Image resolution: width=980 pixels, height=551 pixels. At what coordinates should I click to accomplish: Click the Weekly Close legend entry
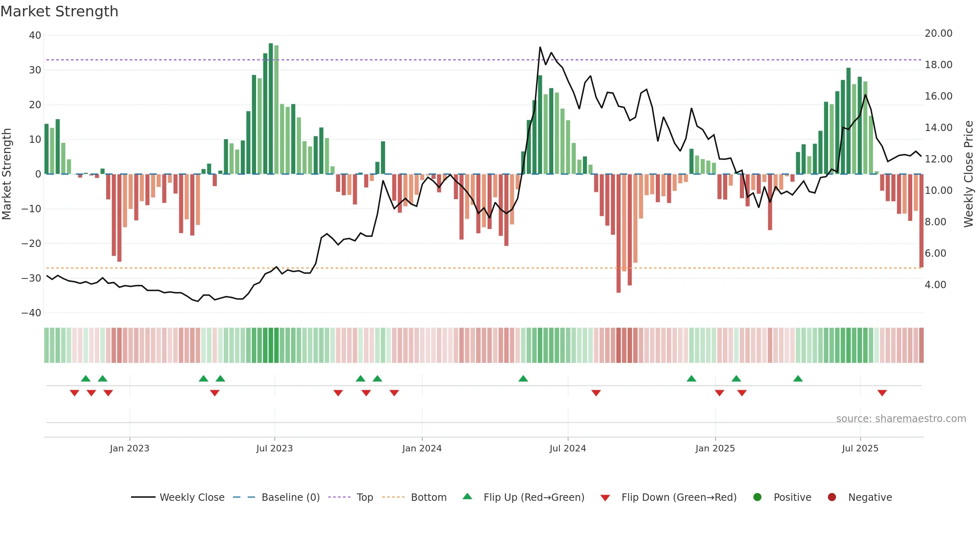(178, 497)
